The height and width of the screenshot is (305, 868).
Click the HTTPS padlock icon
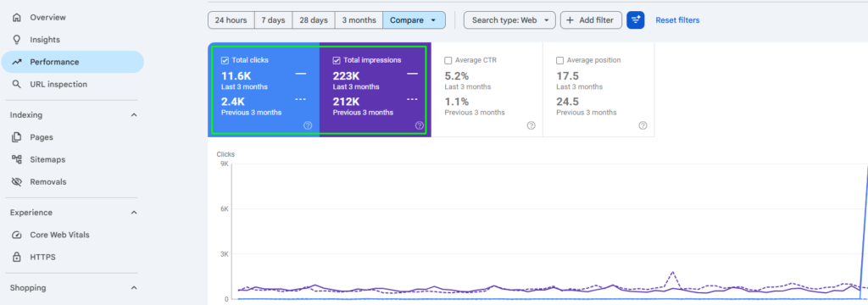point(17,257)
